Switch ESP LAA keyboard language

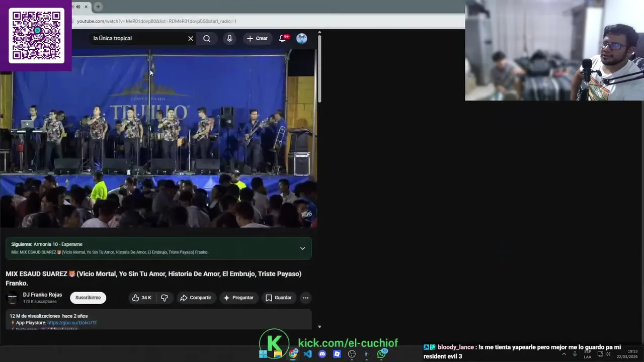(587, 354)
